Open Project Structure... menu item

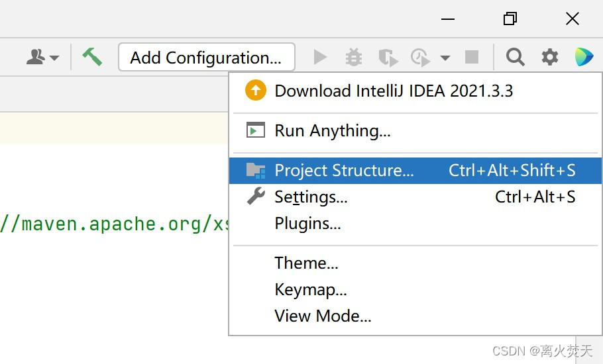coord(415,170)
